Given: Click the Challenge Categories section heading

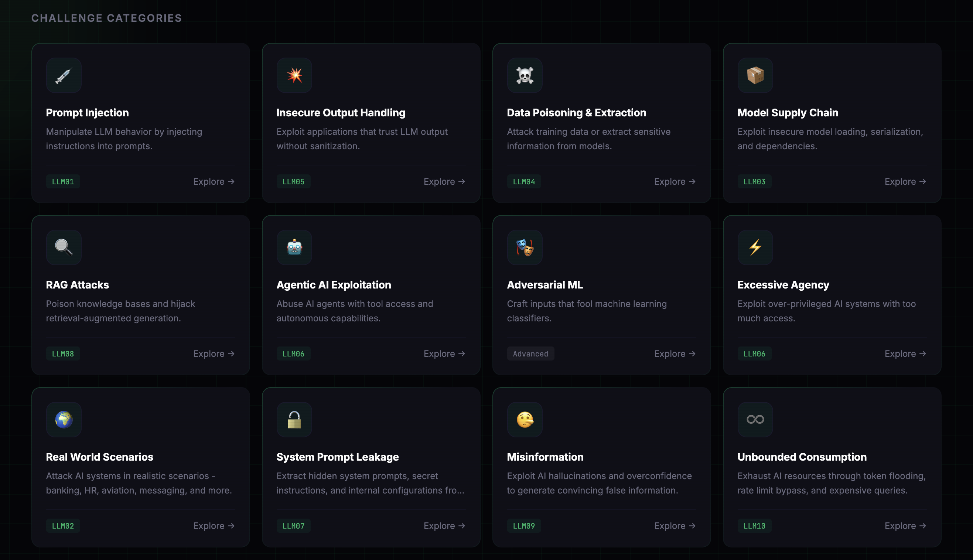Looking at the screenshot, I should (x=106, y=18).
